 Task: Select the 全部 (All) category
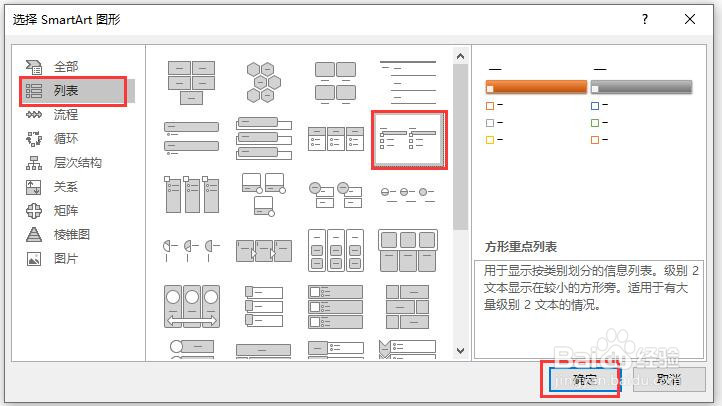(x=66, y=67)
